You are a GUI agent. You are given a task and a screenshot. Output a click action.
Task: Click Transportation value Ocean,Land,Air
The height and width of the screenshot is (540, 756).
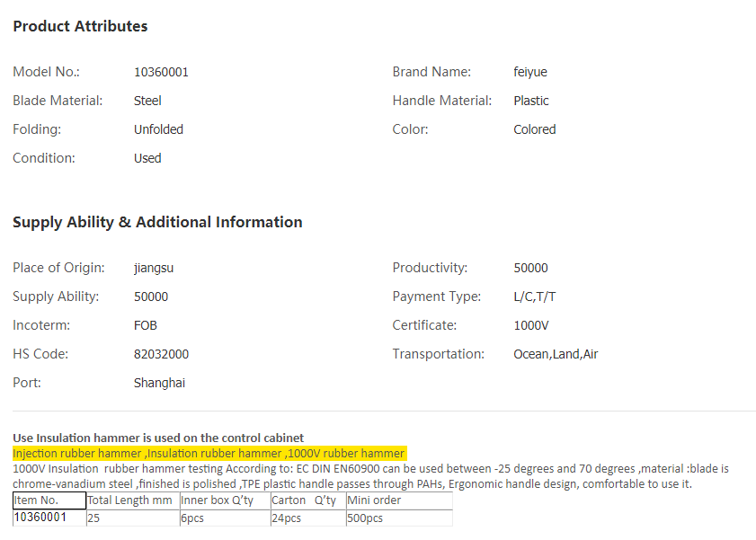coord(556,354)
